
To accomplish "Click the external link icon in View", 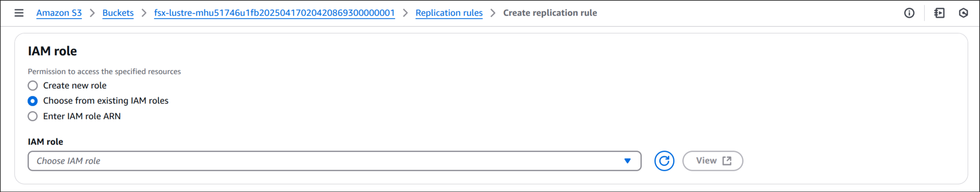I will 727,161.
